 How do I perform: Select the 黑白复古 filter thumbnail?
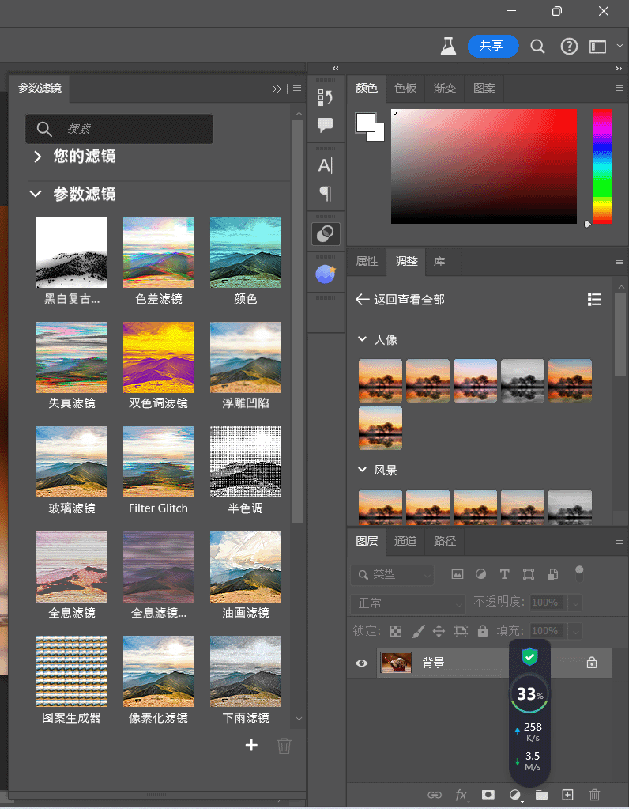click(71, 252)
